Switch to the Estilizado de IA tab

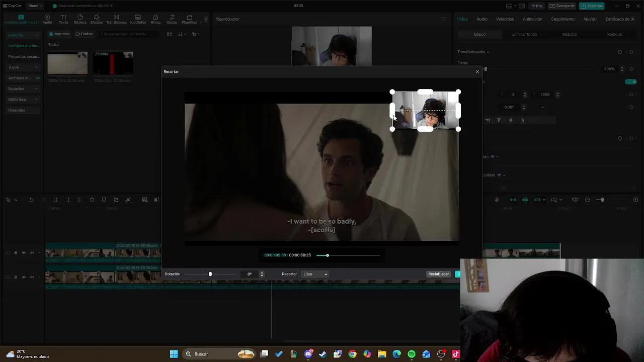[620, 19]
